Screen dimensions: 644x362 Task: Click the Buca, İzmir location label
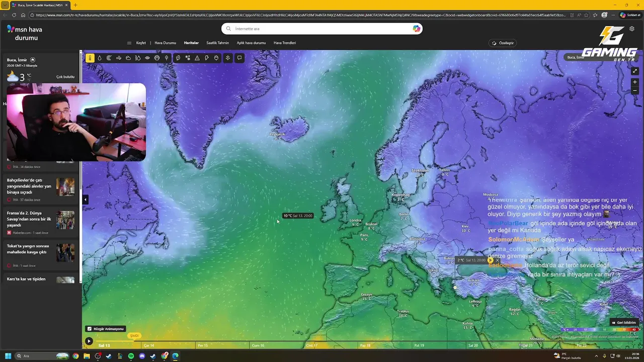click(17, 60)
